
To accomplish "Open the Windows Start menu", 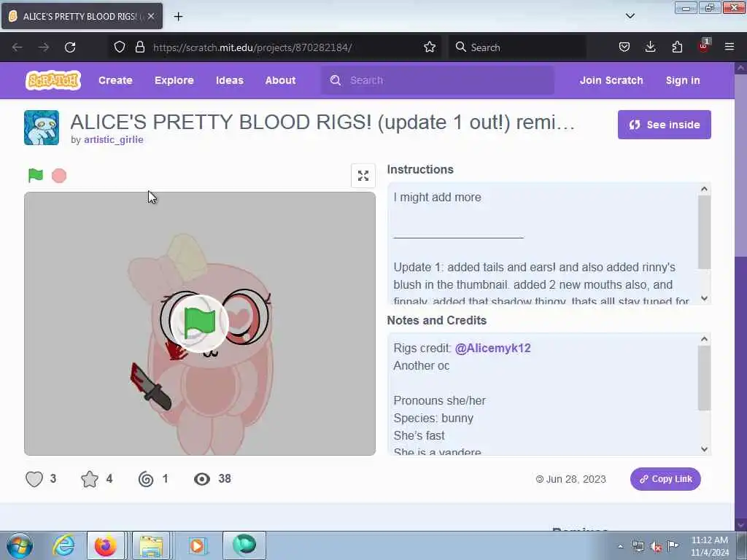I will coord(20,545).
